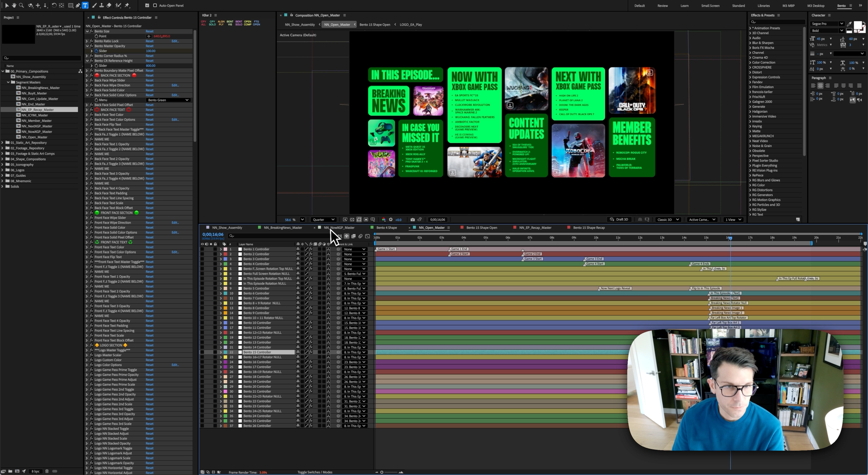
Task: Select the Rotation tool
Action: (54, 5)
